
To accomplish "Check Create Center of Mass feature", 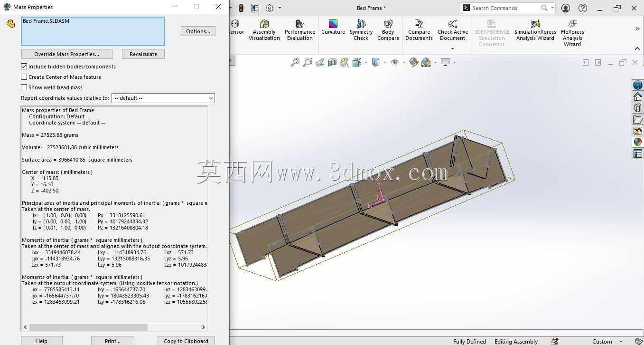I will pyautogui.click(x=24, y=77).
